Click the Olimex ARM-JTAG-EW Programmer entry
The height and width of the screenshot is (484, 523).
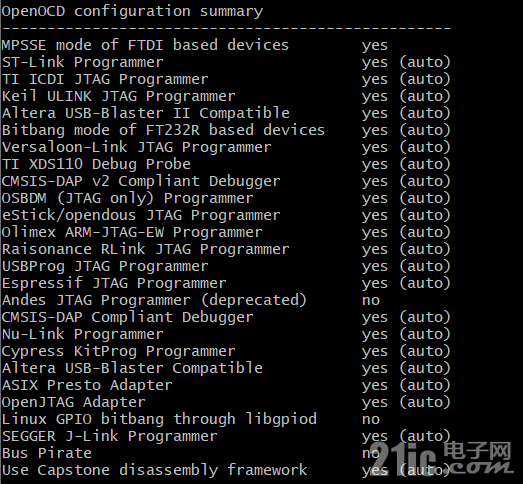(132, 232)
